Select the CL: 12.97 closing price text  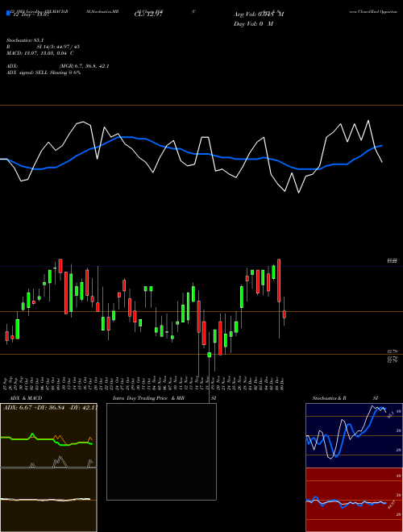[148, 15]
